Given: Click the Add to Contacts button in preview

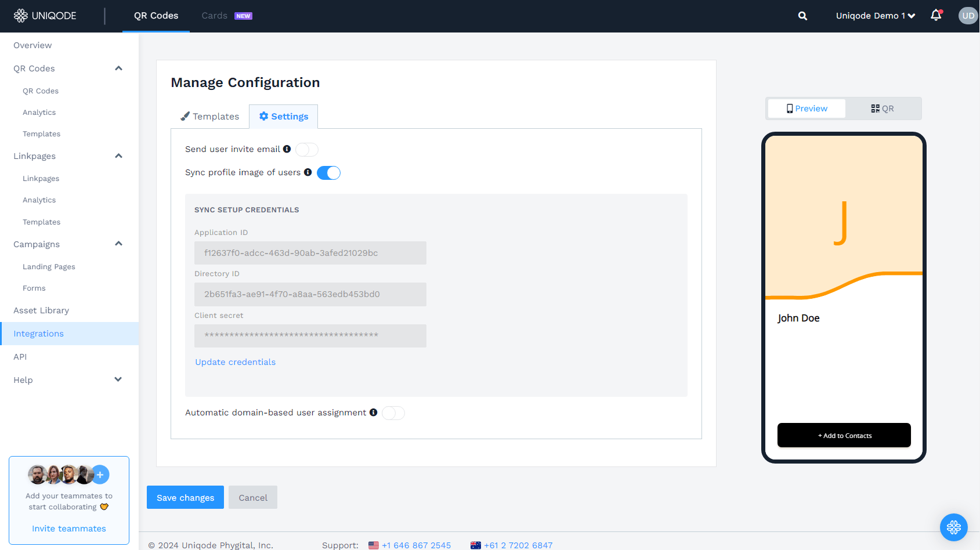Looking at the screenshot, I should pos(844,435).
